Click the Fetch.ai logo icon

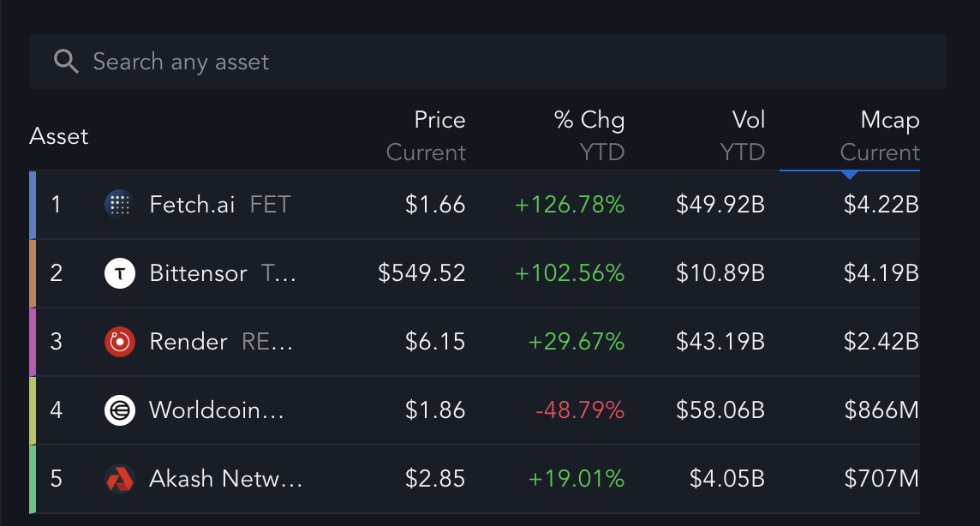tap(119, 204)
